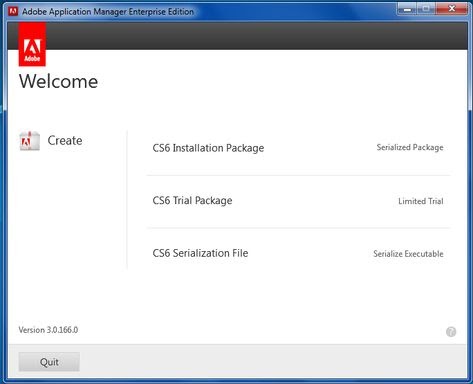Click the Adobe logo in the header

click(32, 44)
